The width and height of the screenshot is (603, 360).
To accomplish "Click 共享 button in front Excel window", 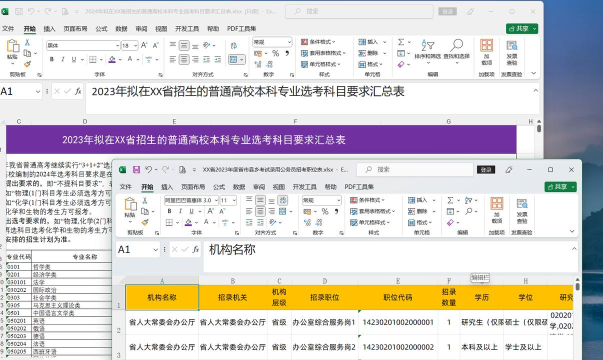I will (560, 187).
